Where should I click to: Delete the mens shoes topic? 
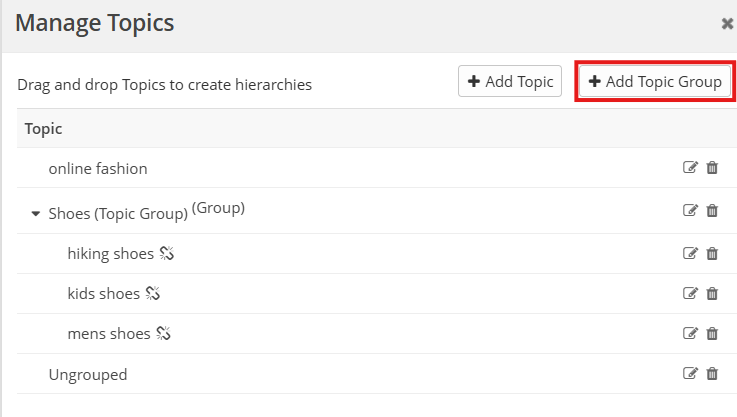[x=712, y=333]
